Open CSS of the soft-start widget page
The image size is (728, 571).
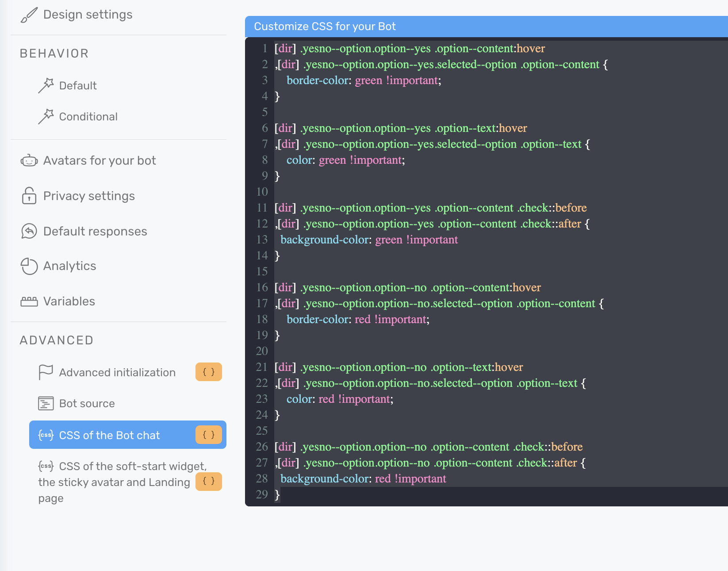(x=122, y=482)
